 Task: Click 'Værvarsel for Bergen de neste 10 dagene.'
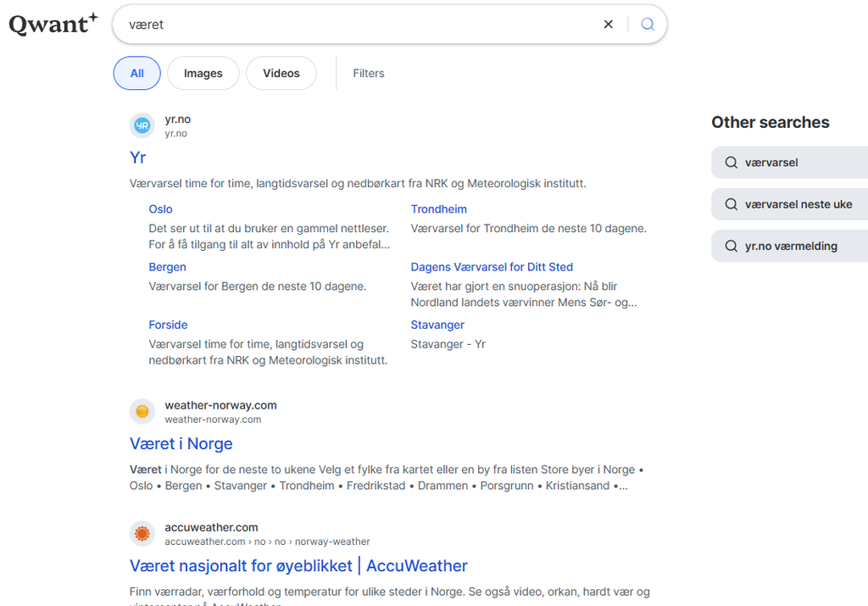pyautogui.click(x=258, y=286)
